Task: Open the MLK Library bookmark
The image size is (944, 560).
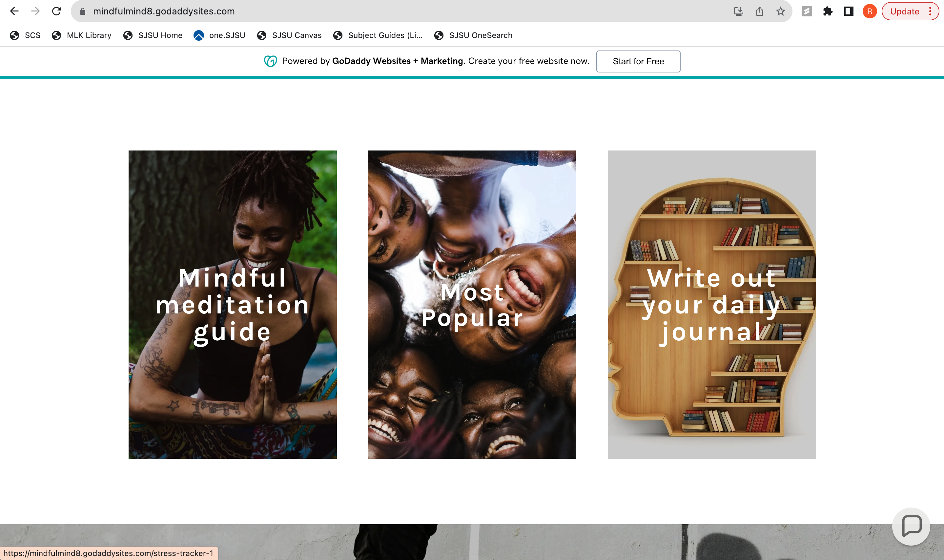Action: click(x=82, y=35)
